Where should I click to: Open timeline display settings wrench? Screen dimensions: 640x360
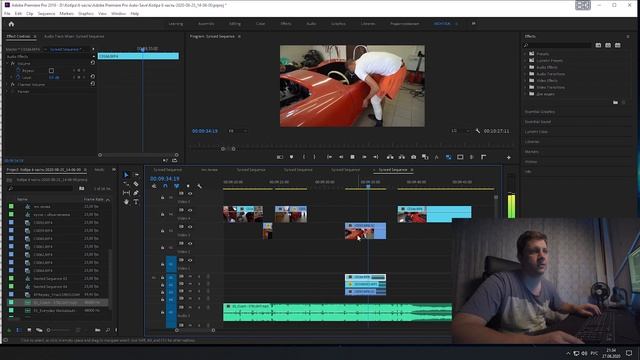200,186
